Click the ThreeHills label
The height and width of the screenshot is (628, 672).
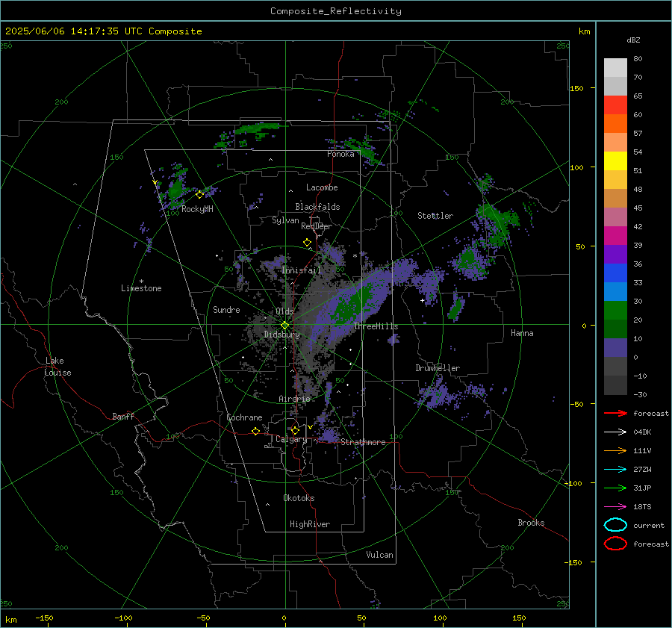click(376, 326)
